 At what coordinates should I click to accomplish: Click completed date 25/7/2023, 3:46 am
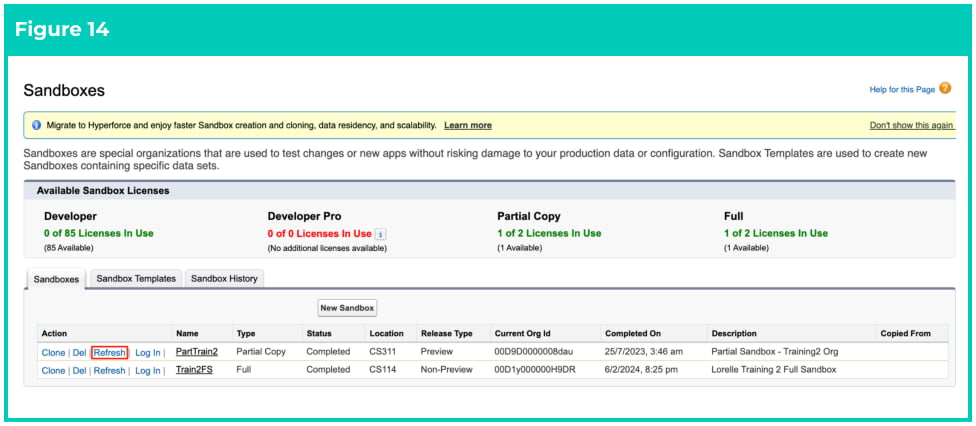(x=644, y=352)
